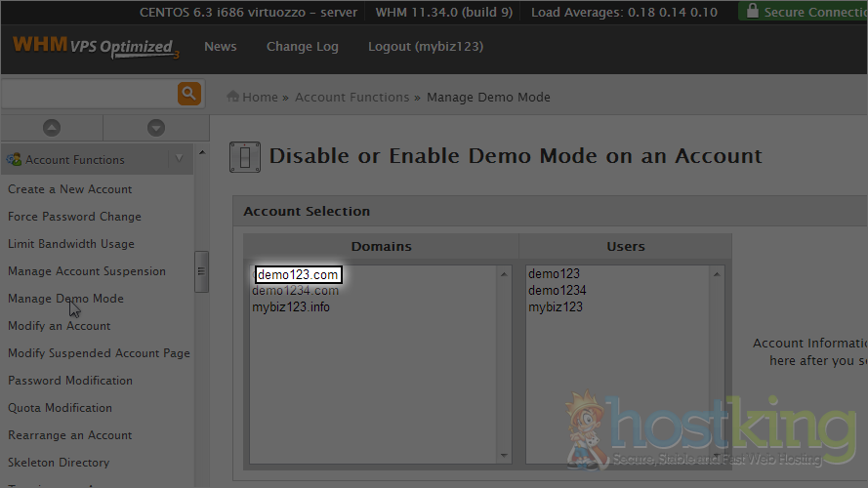Click the sidebar vertical scrollbar handle
This screenshot has height=488, width=868.
(201, 265)
